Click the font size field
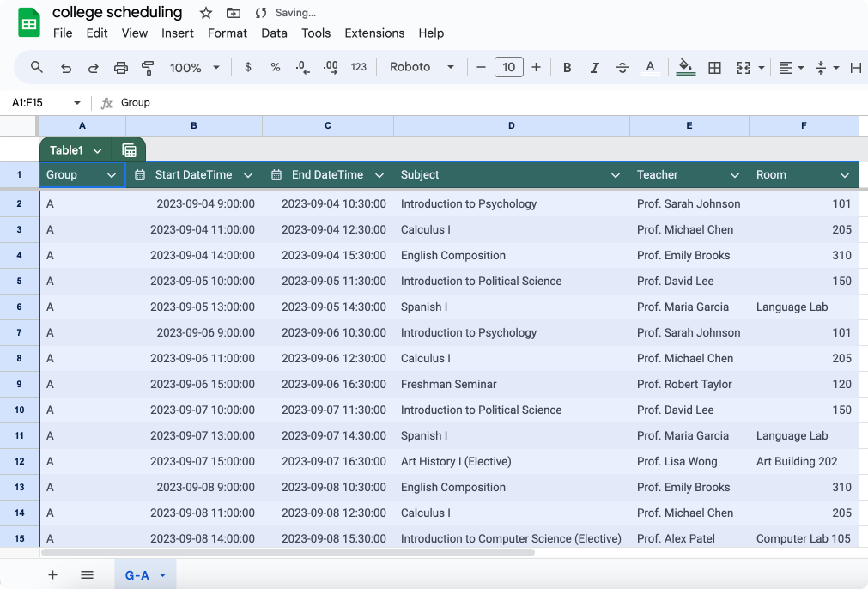 click(509, 67)
